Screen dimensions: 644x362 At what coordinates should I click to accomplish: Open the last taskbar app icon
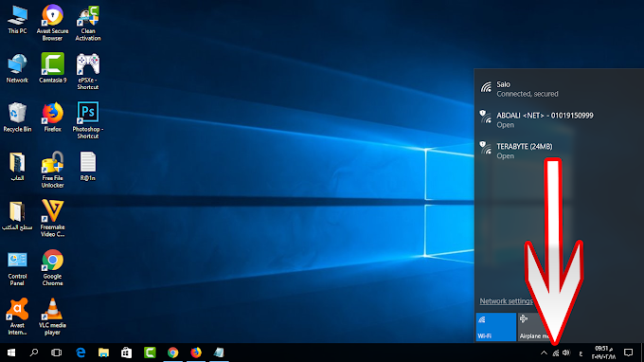point(219,353)
